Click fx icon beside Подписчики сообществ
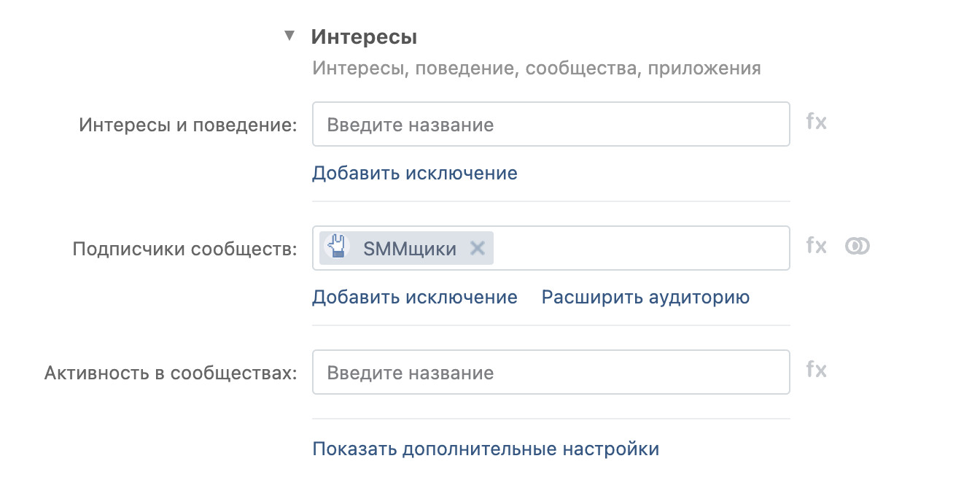 coord(816,246)
